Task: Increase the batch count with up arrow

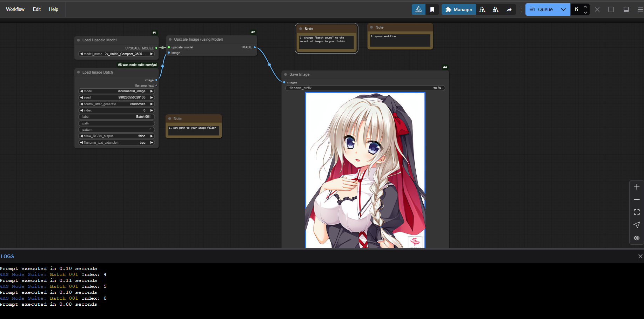Action: point(585,7)
